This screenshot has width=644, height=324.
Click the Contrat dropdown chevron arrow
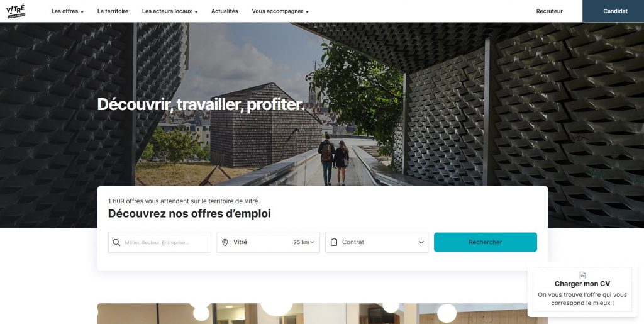coord(421,242)
